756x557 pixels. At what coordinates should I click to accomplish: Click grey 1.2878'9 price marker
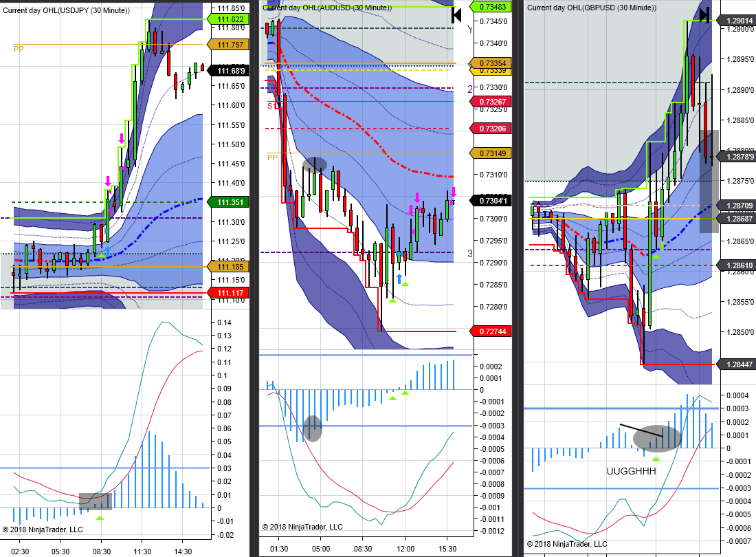(736, 157)
